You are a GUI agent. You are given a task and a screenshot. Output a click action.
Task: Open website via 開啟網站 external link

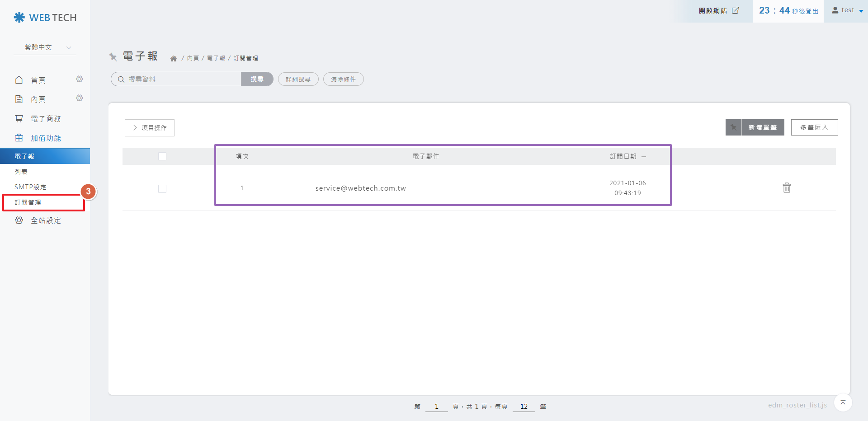point(718,10)
